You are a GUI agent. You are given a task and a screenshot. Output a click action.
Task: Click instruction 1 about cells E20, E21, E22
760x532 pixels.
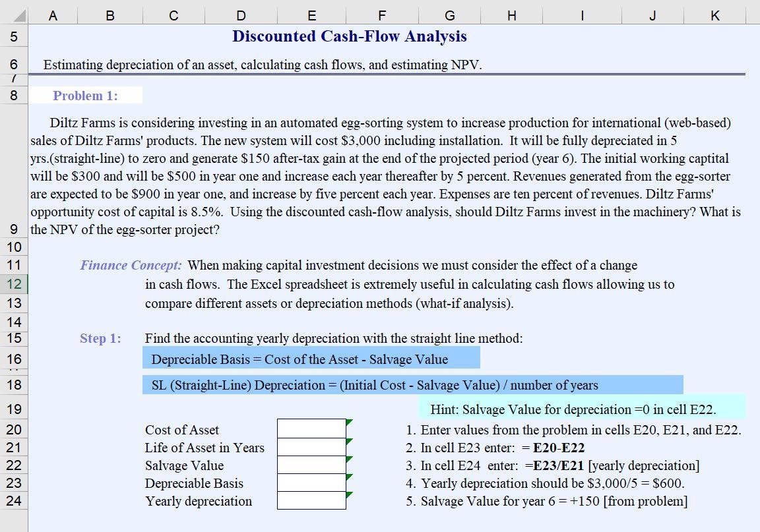[573, 430]
